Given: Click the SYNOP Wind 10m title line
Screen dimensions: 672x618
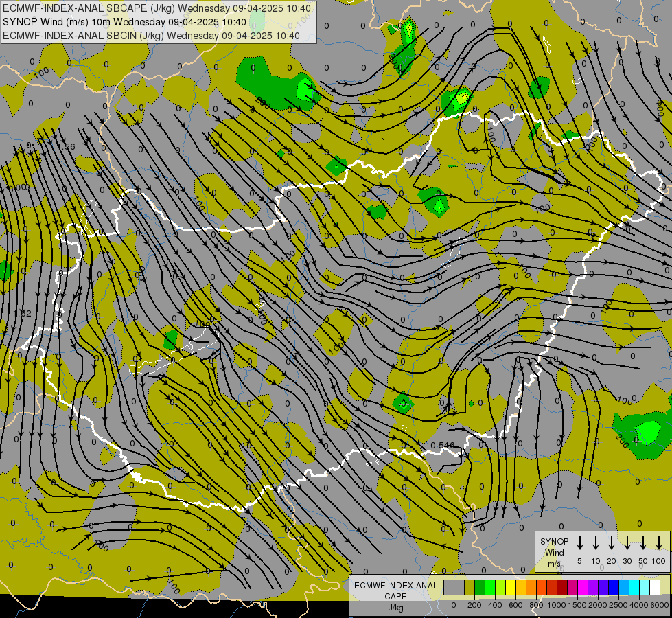Looking at the screenshot, I should tap(124, 22).
